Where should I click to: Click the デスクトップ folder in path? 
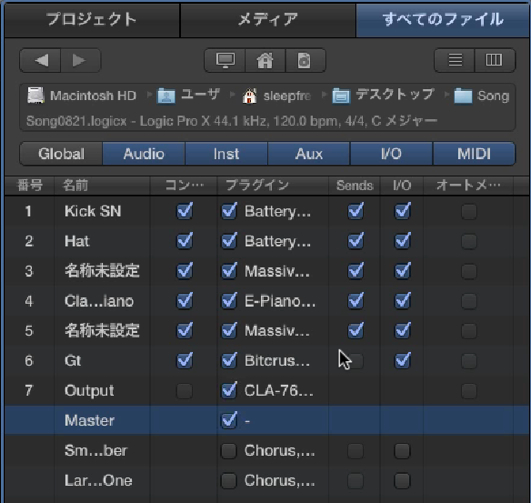383,96
